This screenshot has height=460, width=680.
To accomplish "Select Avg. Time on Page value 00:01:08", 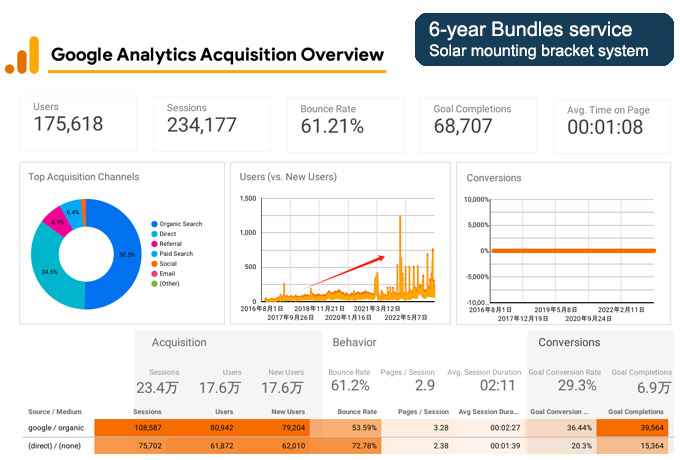I will pos(605,127).
